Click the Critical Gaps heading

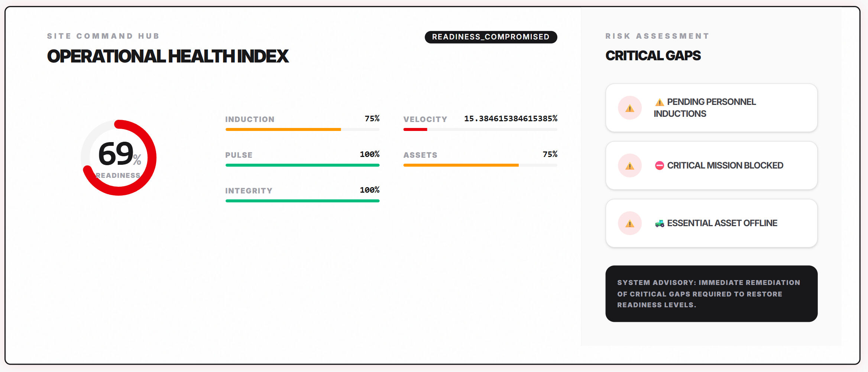(653, 55)
